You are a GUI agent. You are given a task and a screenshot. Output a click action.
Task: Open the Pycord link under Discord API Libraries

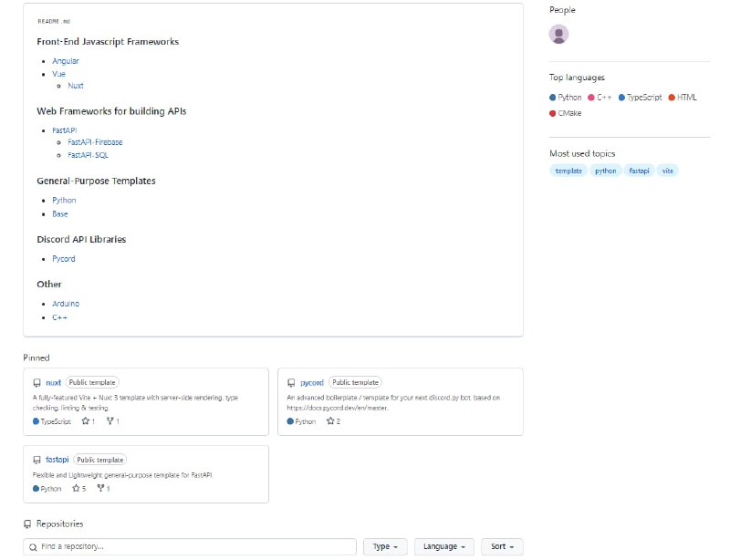pos(63,259)
